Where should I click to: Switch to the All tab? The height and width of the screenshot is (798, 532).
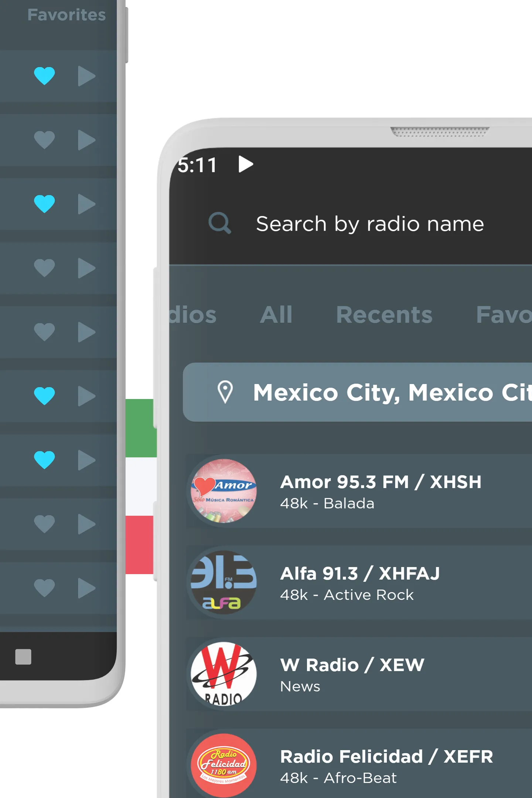[x=276, y=315]
